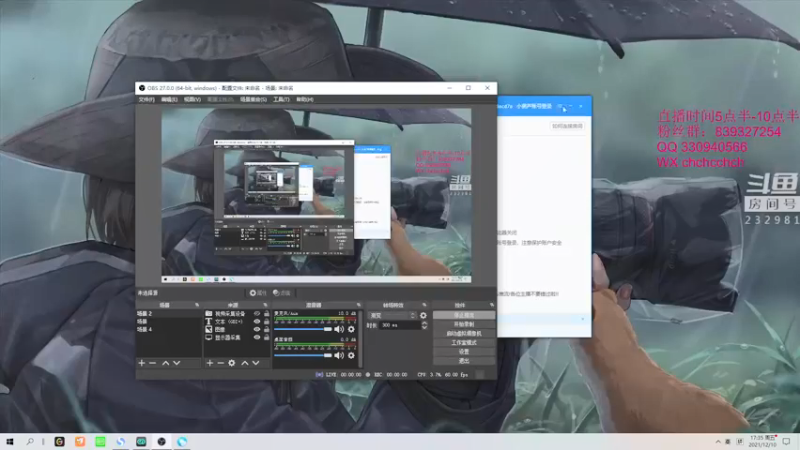The height and width of the screenshot is (450, 800).
Task: Step the transition duration spinner arrows
Action: [424, 325]
